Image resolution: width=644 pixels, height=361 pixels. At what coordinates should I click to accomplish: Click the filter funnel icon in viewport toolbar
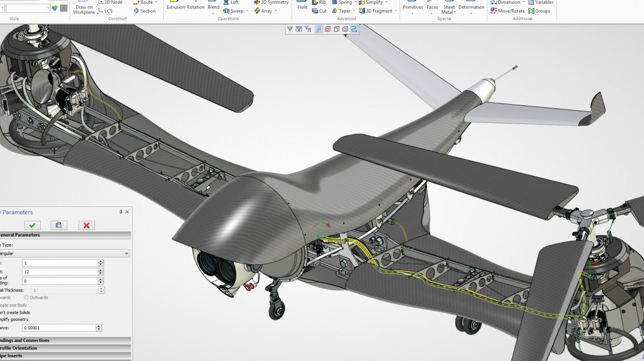coord(290,29)
